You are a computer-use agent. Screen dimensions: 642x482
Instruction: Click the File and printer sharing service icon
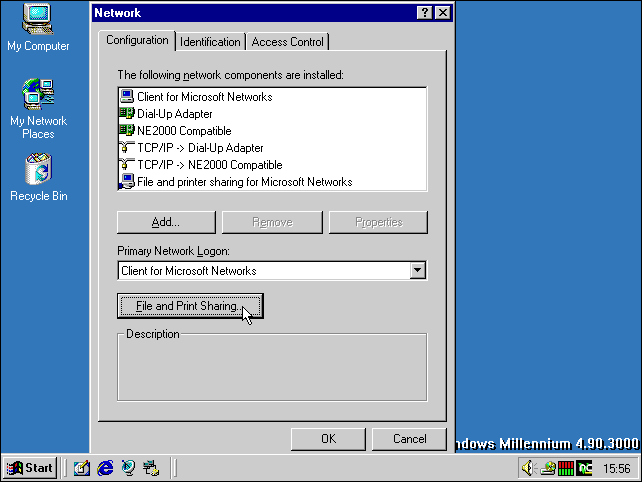coord(127,181)
